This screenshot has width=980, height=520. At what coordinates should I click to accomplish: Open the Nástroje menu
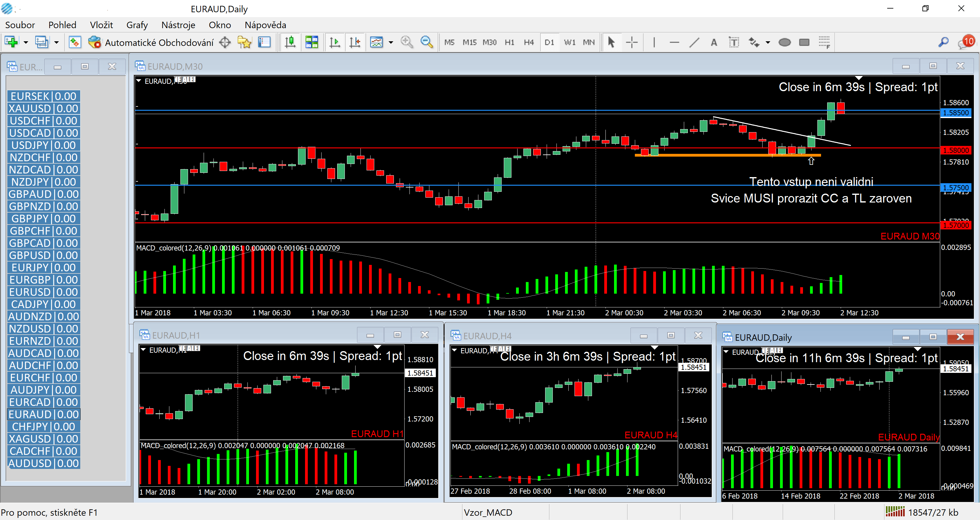[x=178, y=25]
